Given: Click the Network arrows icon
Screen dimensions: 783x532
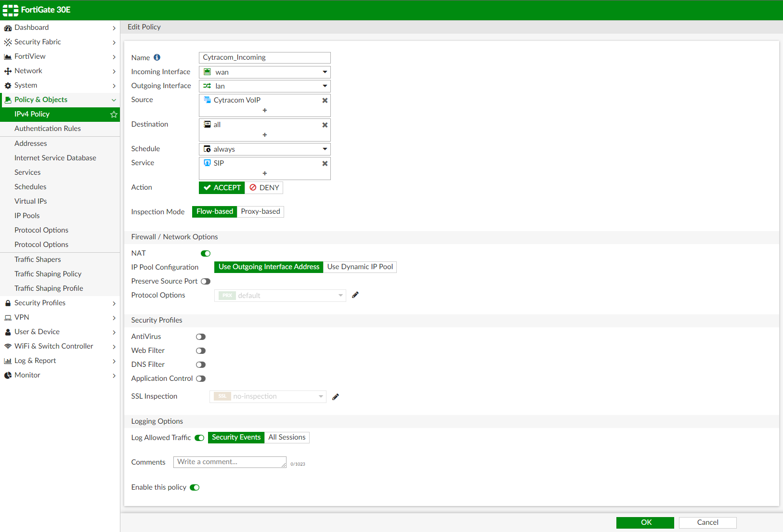Looking at the screenshot, I should coord(8,71).
